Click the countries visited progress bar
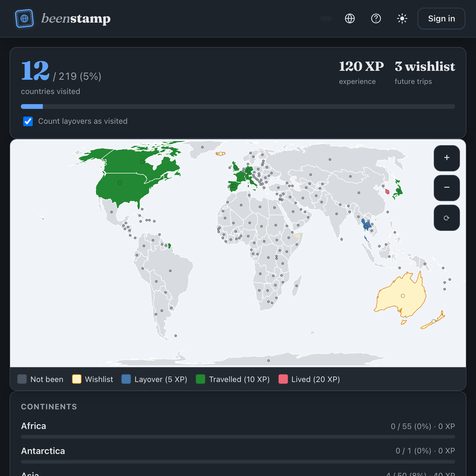Image resolution: width=476 pixels, height=476 pixels. click(x=238, y=107)
